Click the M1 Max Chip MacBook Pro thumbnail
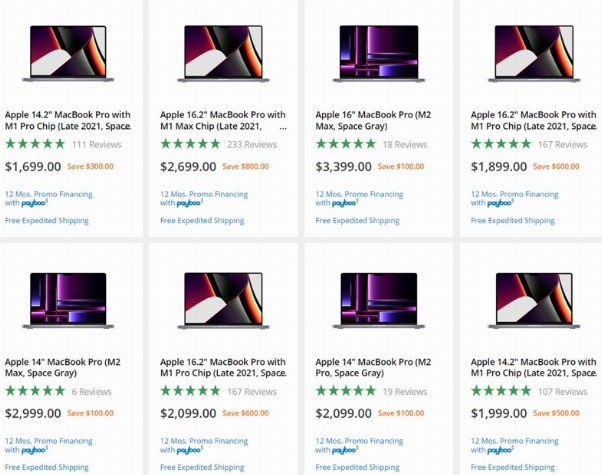 223,53
